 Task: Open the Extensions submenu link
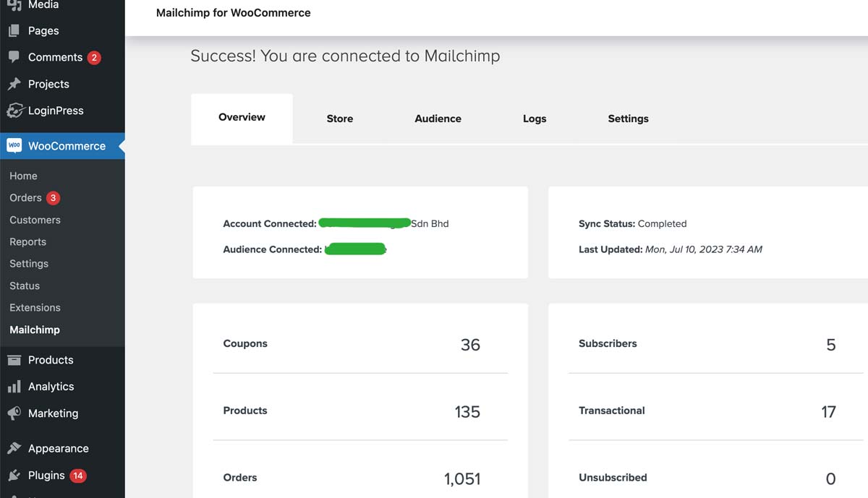[35, 308]
